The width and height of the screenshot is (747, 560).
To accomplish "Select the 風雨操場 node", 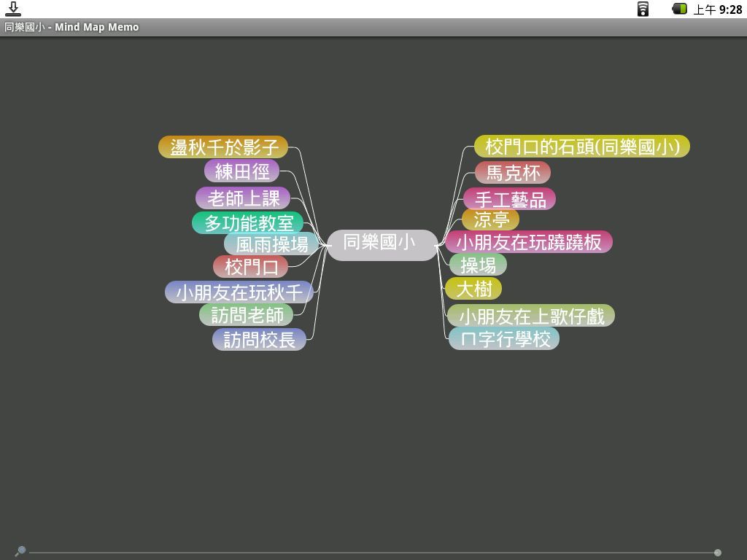I will tap(271, 244).
